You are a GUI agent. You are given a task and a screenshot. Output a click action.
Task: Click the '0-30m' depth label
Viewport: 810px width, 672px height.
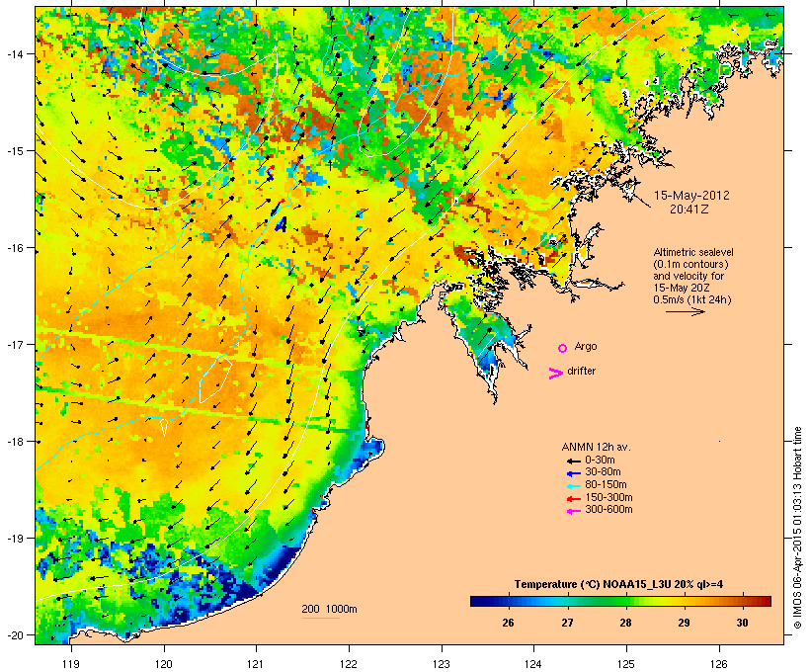tap(600, 461)
